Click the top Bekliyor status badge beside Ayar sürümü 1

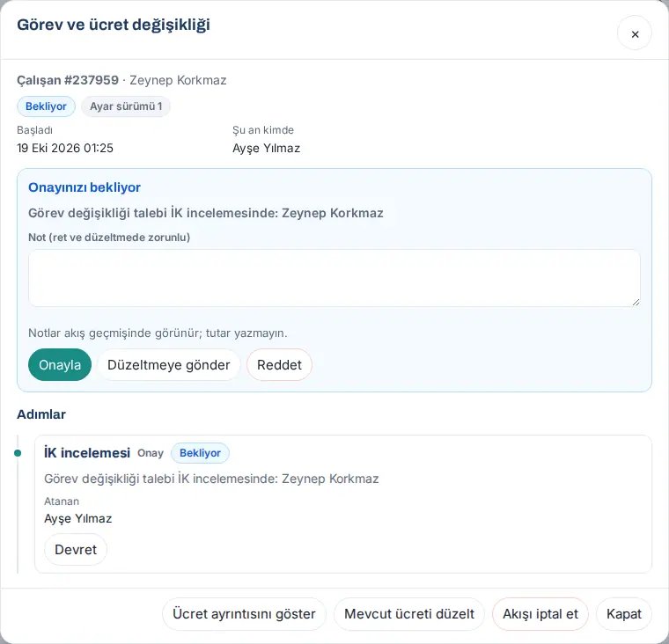[x=46, y=106]
